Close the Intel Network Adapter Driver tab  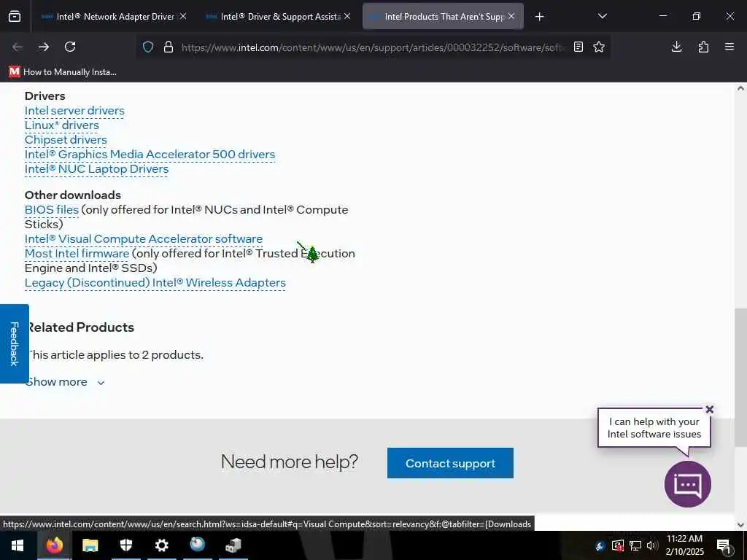[x=183, y=16]
